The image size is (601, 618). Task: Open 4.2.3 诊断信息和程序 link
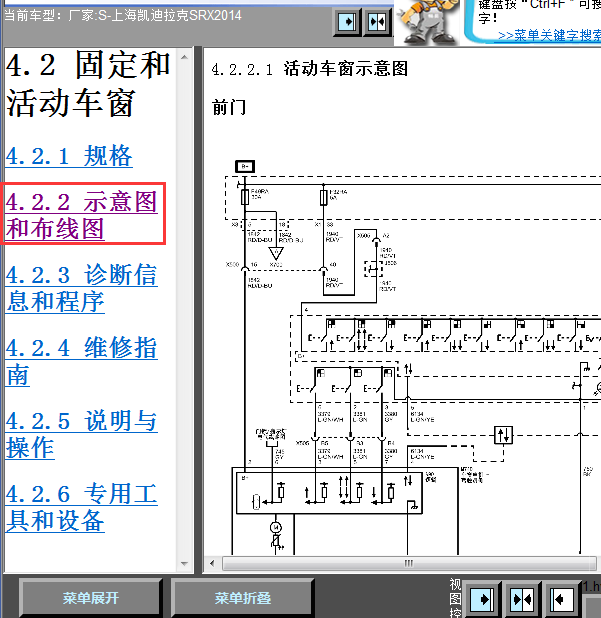pos(82,288)
